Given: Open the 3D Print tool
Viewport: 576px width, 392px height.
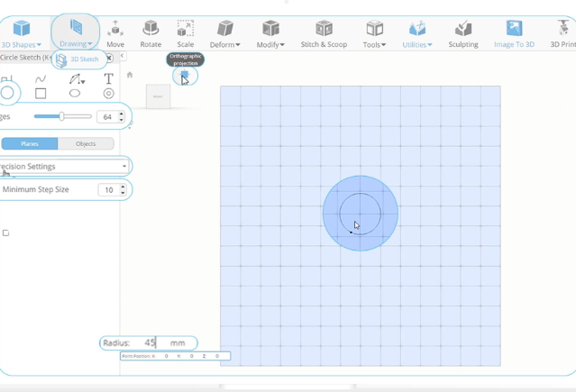Looking at the screenshot, I should pyautogui.click(x=562, y=34).
